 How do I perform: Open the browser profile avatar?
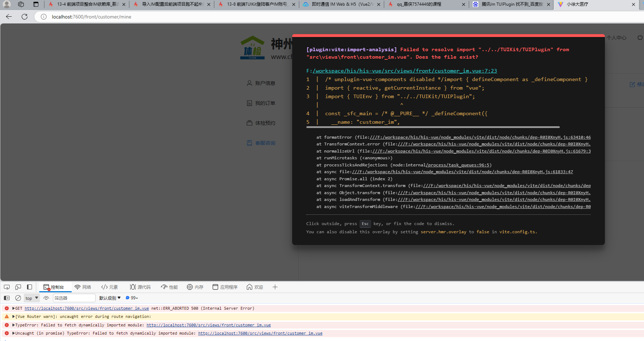(x=7, y=4)
